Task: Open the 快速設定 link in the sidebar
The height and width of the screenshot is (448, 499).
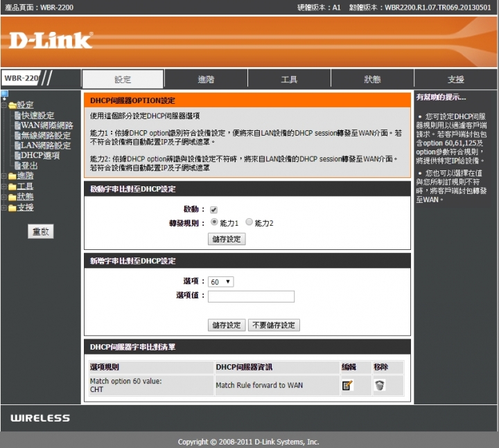Action: [38, 116]
